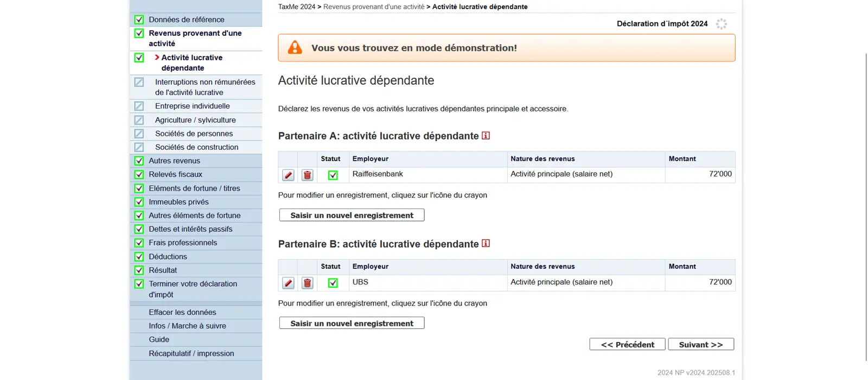Click the loading spinner next to Déclaration d'impôt 2024
868x380 pixels.
(721, 24)
